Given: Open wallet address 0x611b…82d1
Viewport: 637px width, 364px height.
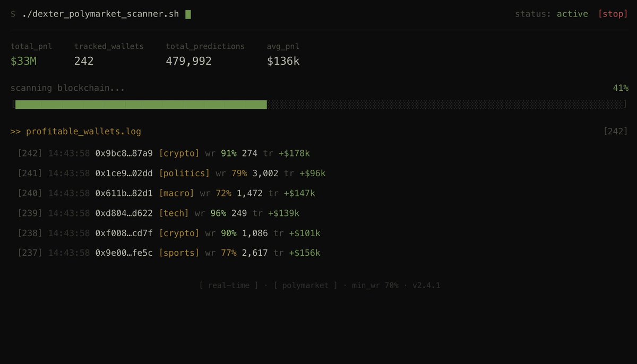Looking at the screenshot, I should (124, 194).
